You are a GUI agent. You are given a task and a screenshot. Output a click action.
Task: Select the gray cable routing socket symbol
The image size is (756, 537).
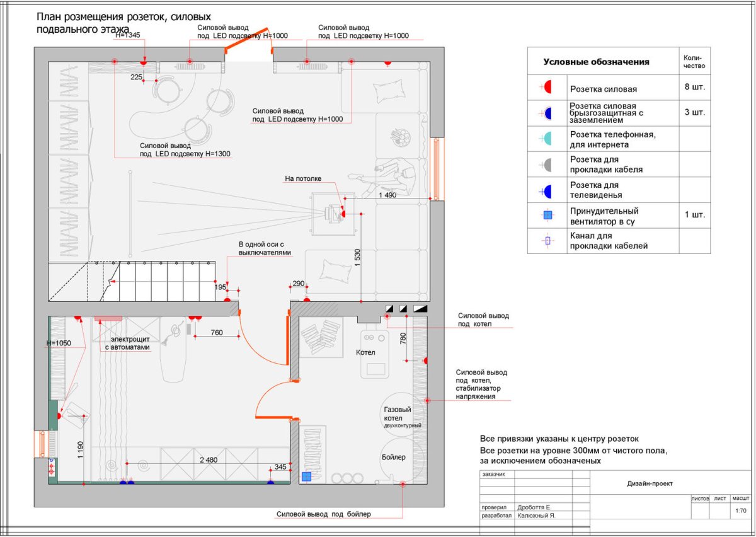click(x=547, y=165)
